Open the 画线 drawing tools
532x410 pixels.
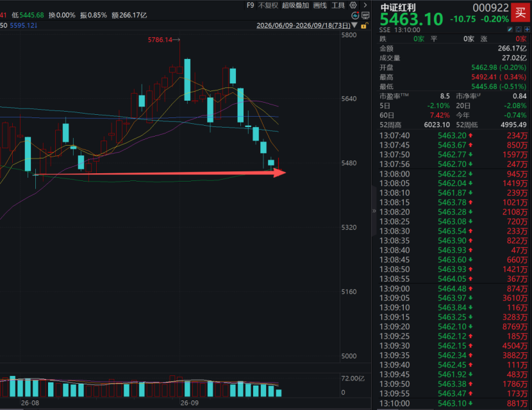tap(320, 5)
